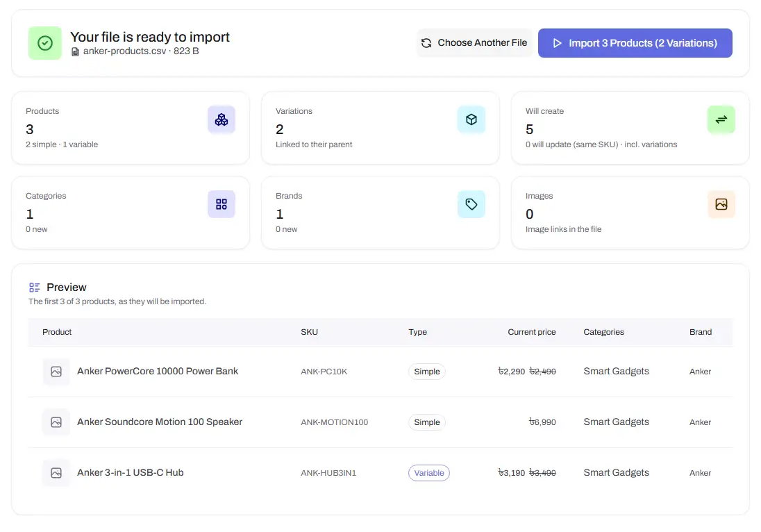Click the Simple badge for ANK-PC10K

coord(426,372)
